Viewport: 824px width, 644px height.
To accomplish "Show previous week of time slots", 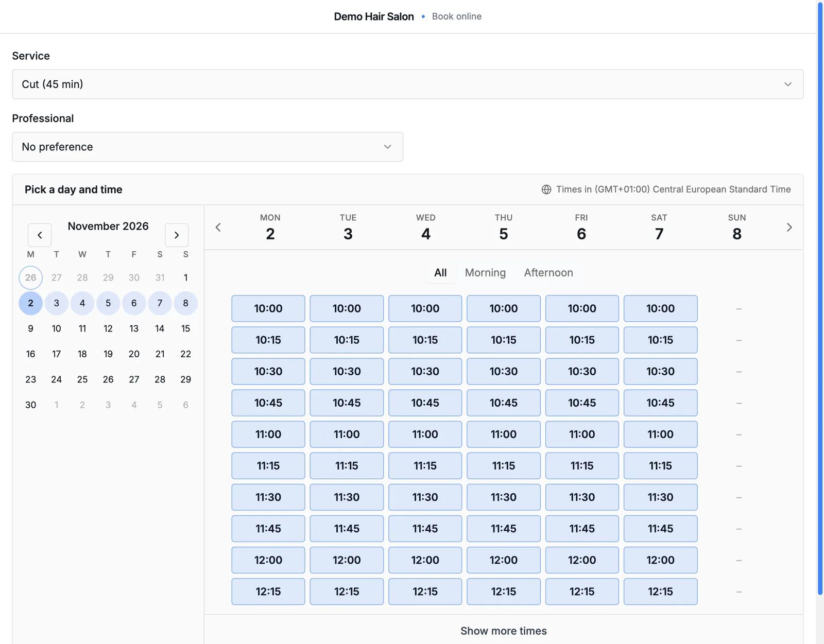I will (x=218, y=228).
